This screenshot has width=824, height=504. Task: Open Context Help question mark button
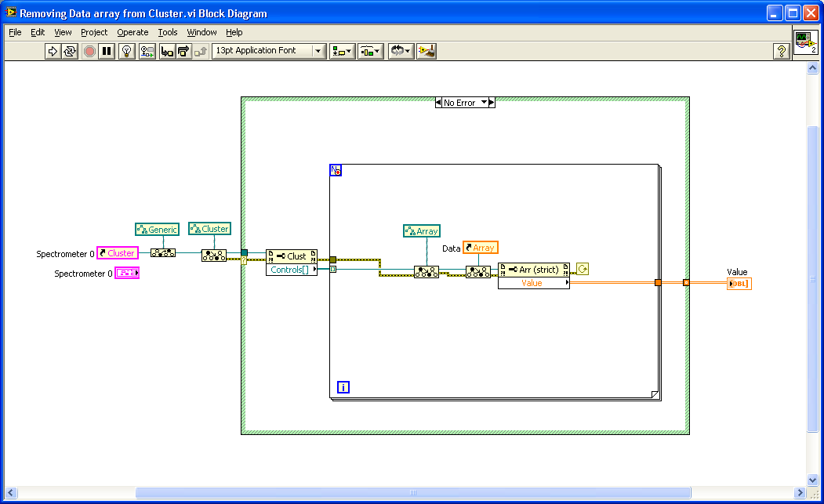[781, 51]
